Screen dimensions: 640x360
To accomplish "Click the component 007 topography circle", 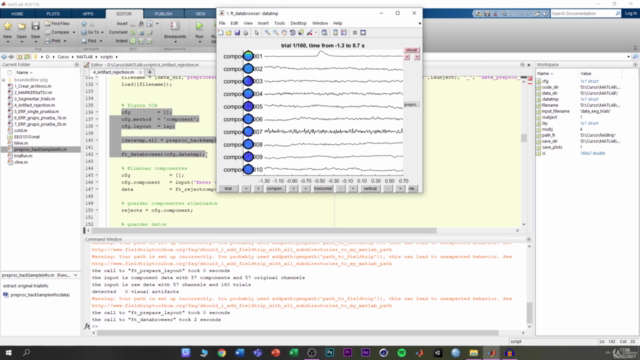I will tap(248, 131).
